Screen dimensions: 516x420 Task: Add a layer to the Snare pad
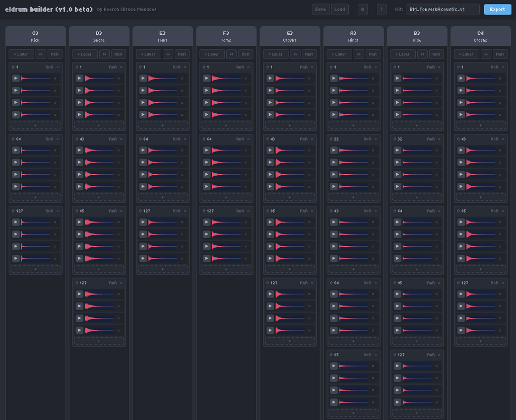coord(85,54)
